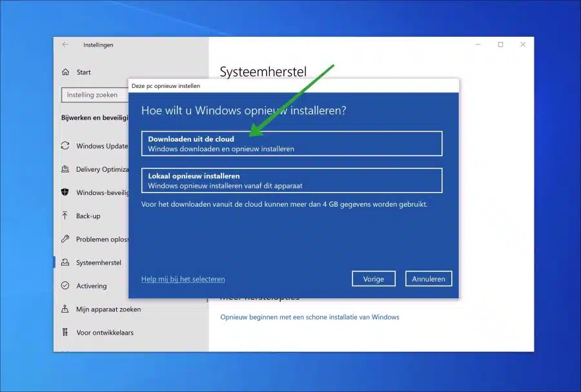581x392 pixels.
Task: Click the Mijn apparaat zoeken icon
Action: point(65,309)
